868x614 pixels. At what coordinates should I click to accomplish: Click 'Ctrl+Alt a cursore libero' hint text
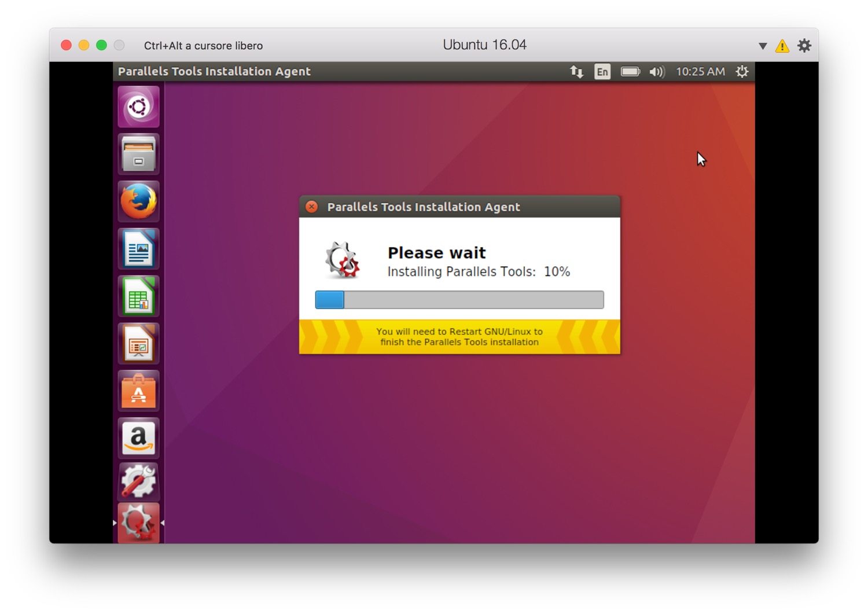coord(203,46)
